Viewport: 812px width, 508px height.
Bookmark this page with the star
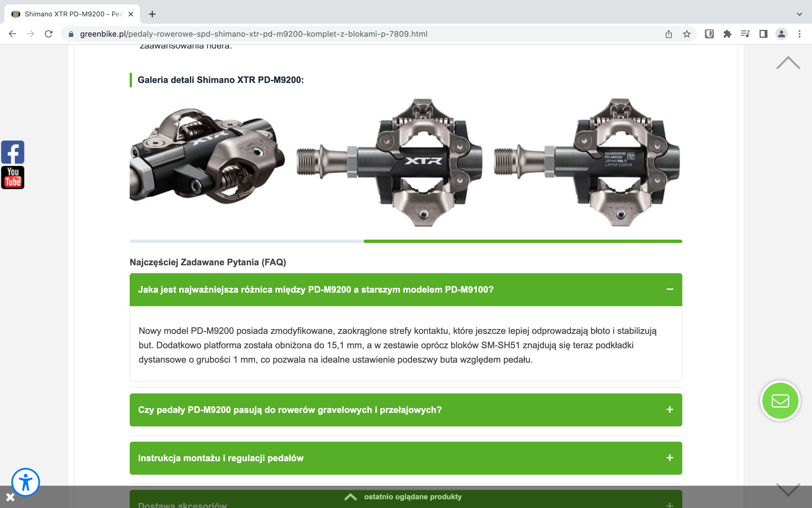(x=687, y=34)
